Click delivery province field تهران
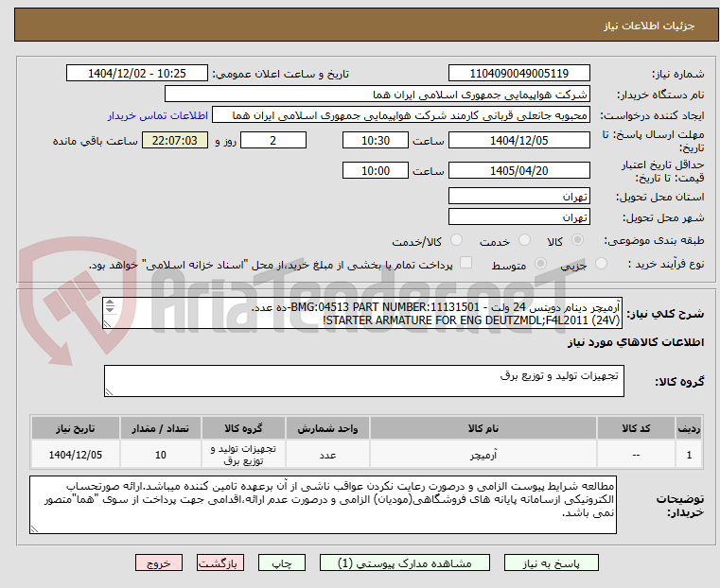 click(x=518, y=197)
